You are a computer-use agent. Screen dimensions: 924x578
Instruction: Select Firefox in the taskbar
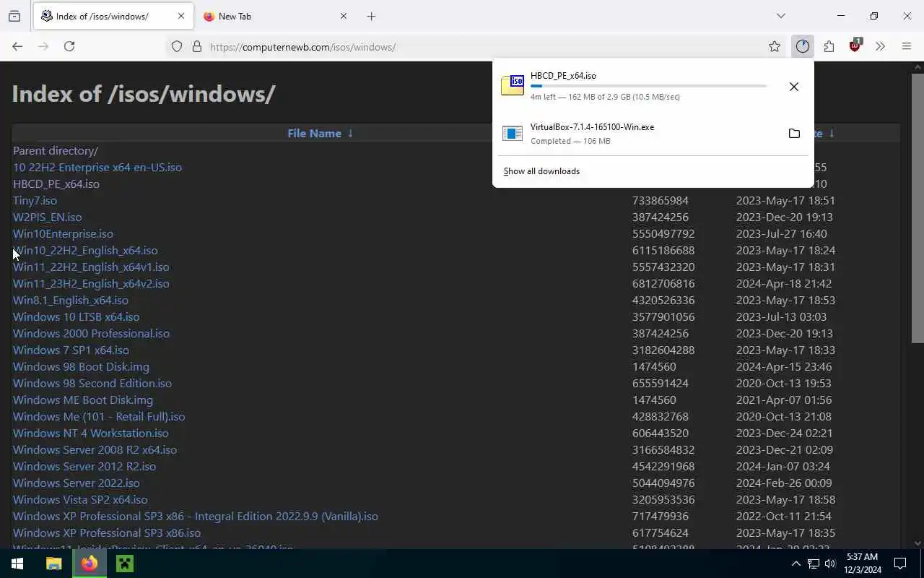click(x=90, y=564)
